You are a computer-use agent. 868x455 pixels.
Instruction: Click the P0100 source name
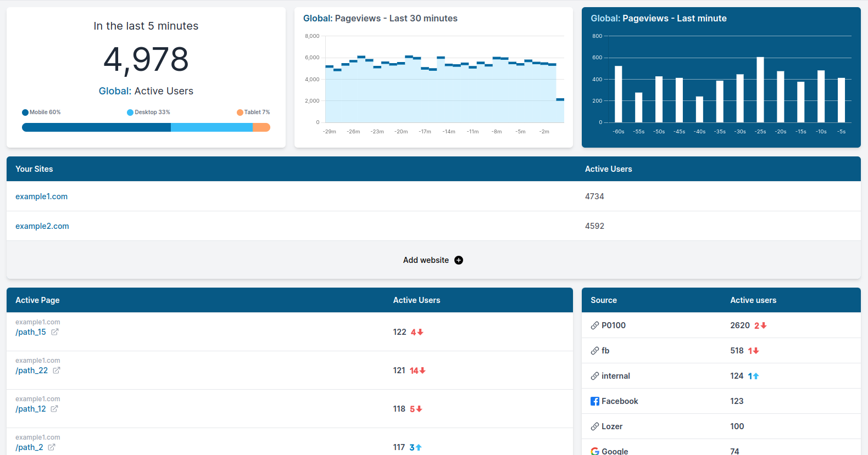pos(614,325)
